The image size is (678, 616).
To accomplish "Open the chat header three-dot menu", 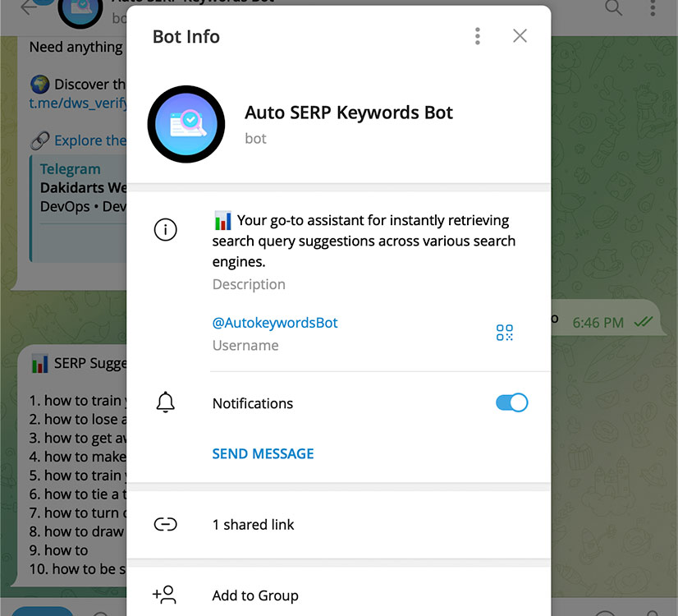I will (x=653, y=7).
